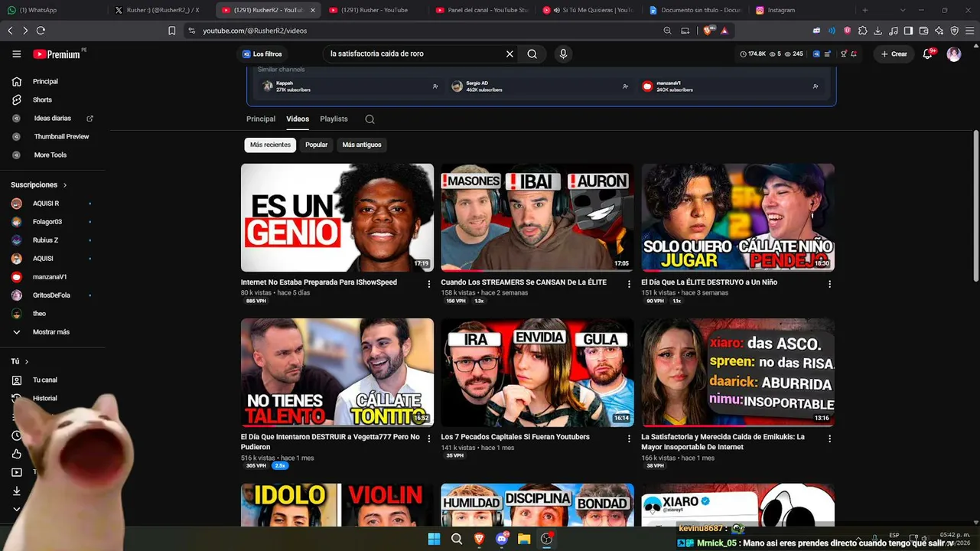This screenshot has height=551, width=980.
Task: Click the browser address bar URL
Action: coord(255,31)
